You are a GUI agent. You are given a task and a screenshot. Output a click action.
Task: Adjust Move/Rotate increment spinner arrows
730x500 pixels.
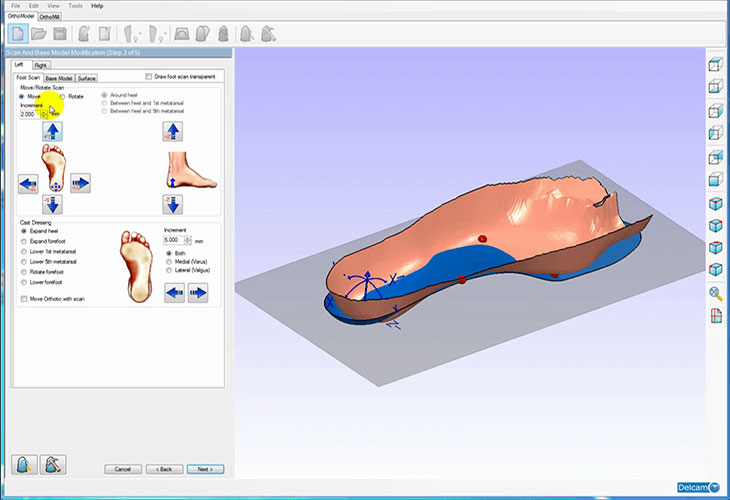pyautogui.click(x=43, y=114)
